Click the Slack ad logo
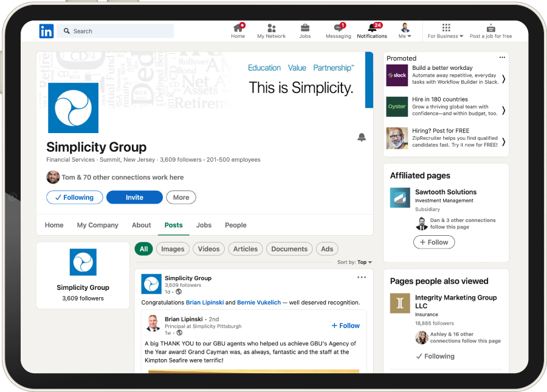 coord(397,75)
